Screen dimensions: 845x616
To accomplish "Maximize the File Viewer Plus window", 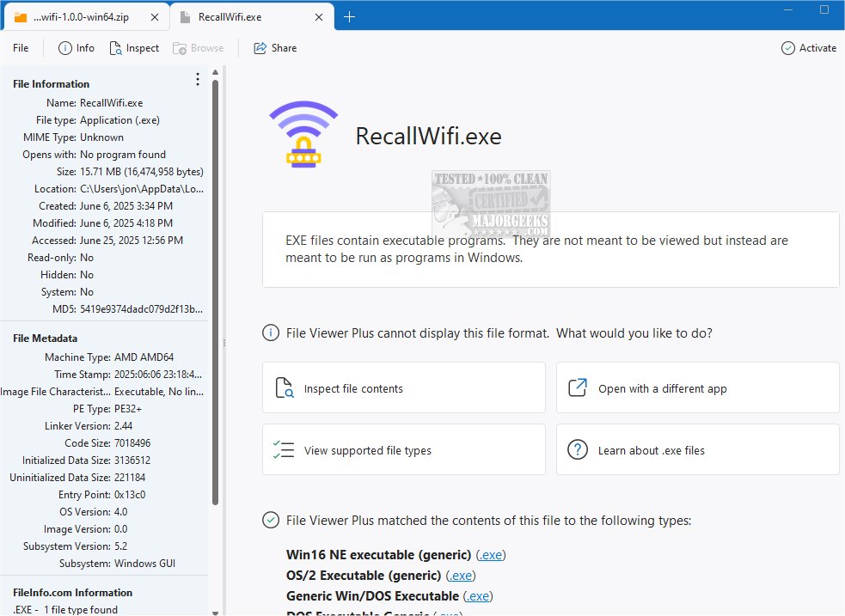I will coord(824,9).
